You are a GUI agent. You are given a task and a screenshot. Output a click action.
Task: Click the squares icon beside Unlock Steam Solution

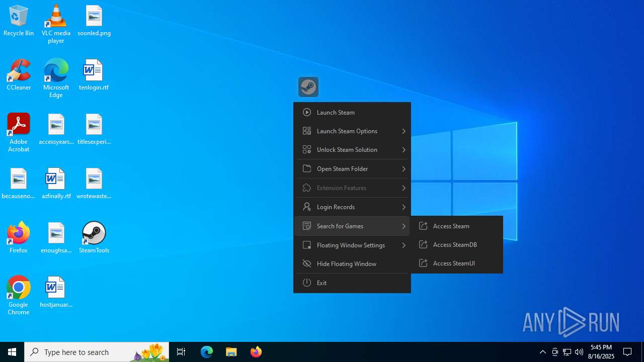tap(307, 149)
